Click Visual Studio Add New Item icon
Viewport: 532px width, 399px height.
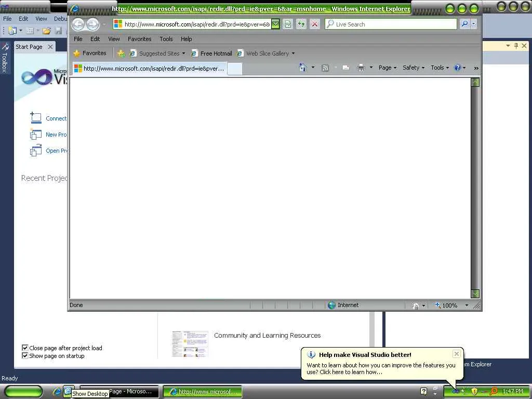(30, 31)
